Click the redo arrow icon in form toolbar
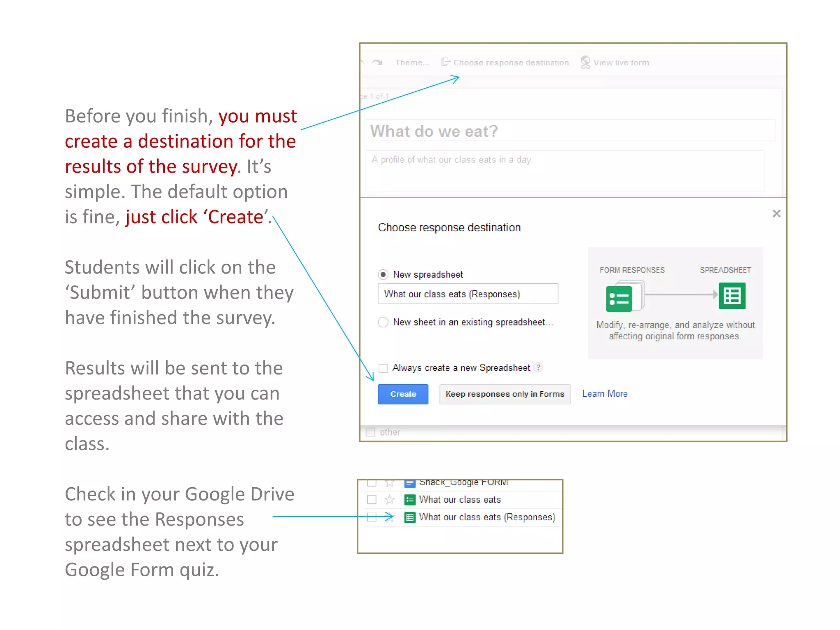This screenshot has height=630, width=840. [377, 62]
